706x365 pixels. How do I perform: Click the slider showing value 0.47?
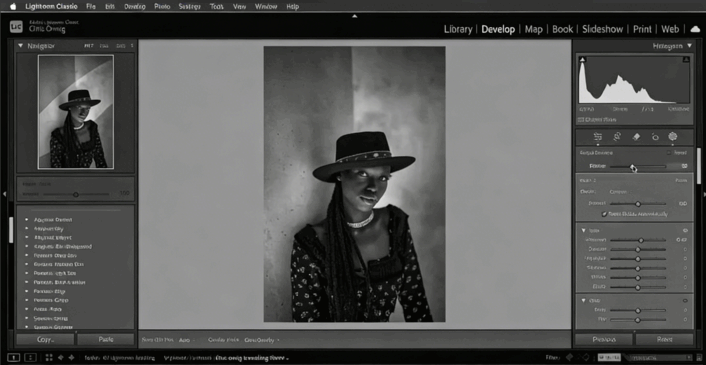coord(638,240)
